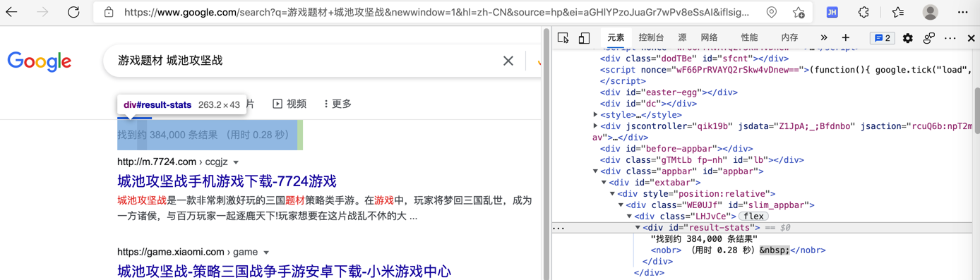This screenshot has width=980, height=280.
Task: Select the div class dodTBe node
Action: [x=694, y=58]
